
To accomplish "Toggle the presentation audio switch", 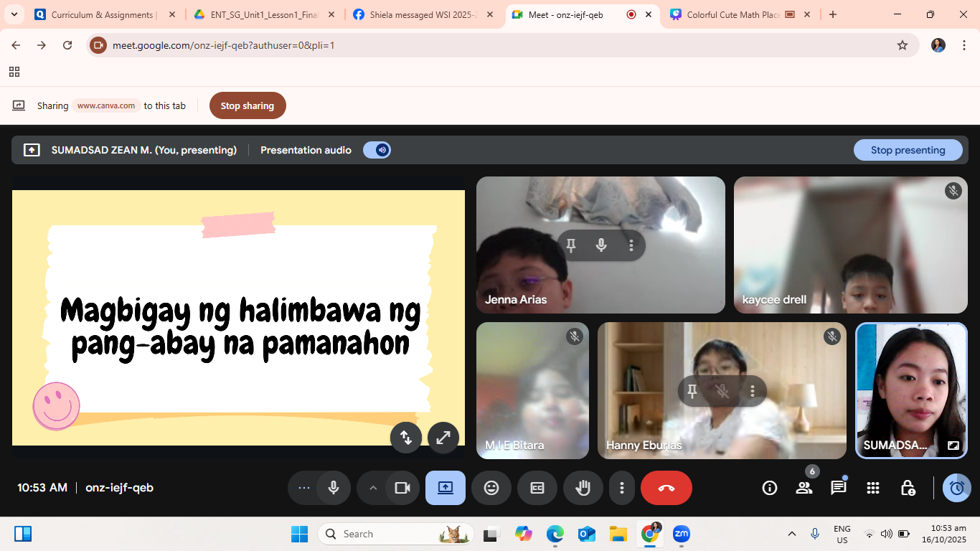I will pos(377,150).
